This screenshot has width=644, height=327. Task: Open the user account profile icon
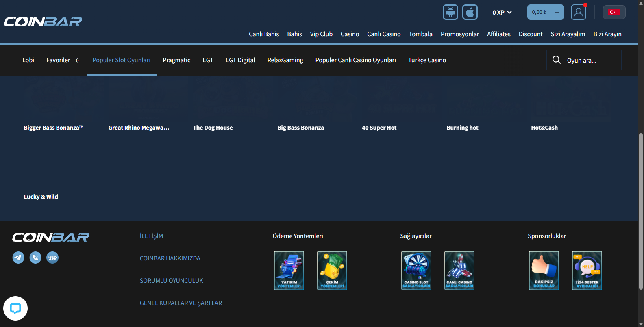click(x=578, y=12)
